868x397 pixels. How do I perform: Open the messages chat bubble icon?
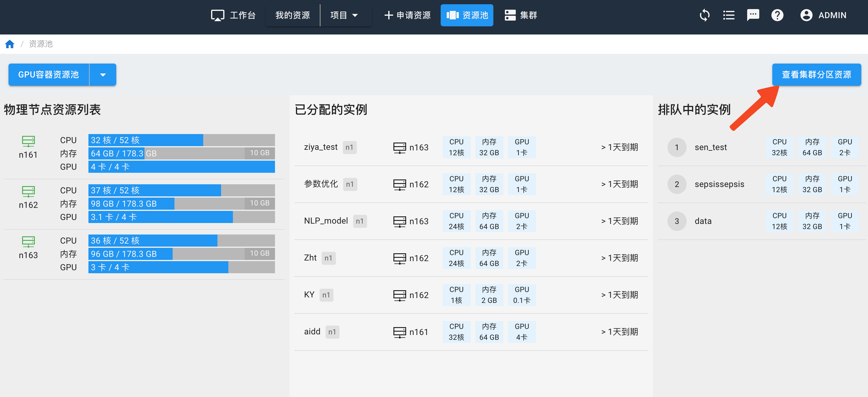pos(753,15)
